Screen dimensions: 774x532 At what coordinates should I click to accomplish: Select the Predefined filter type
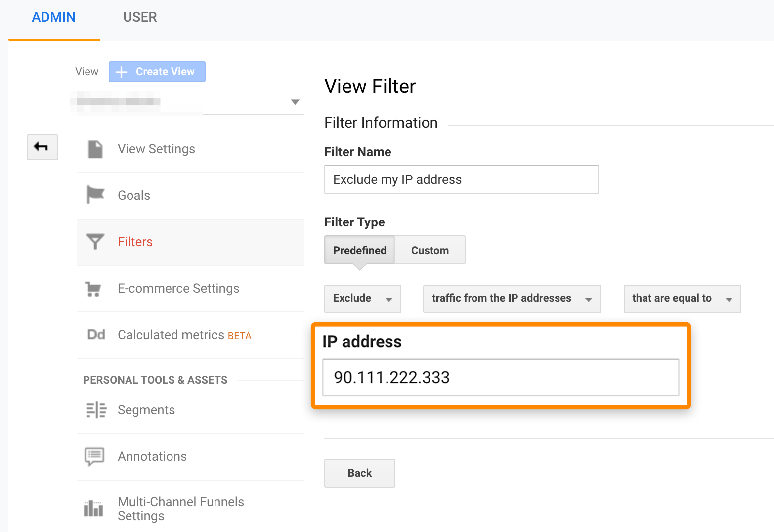tap(359, 250)
